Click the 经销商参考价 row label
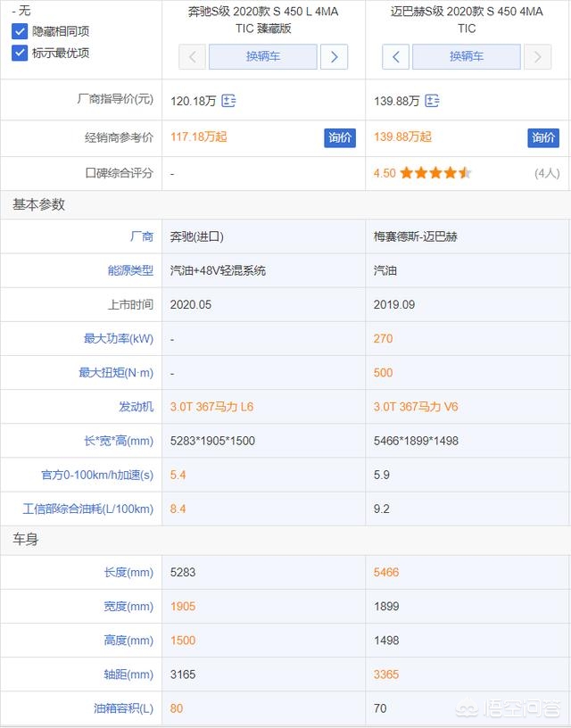This screenshot has height=728, width=571. pyautogui.click(x=119, y=138)
